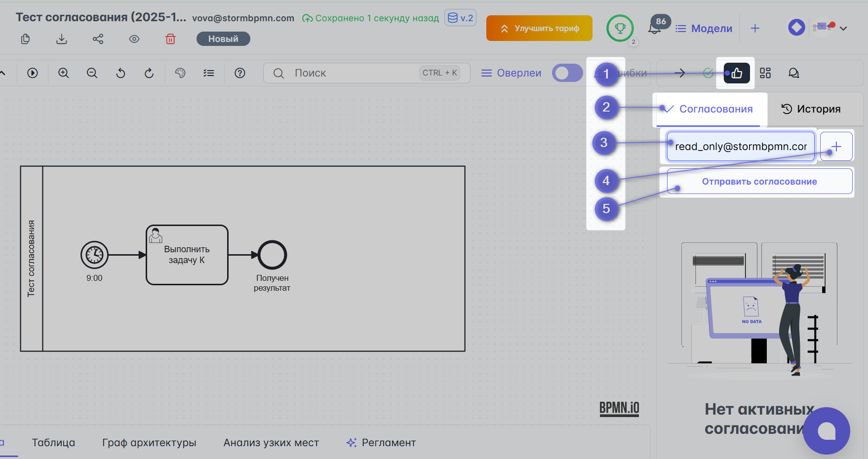Select the Выполнить задачу К task box
The width and height of the screenshot is (868, 459).
(x=187, y=255)
